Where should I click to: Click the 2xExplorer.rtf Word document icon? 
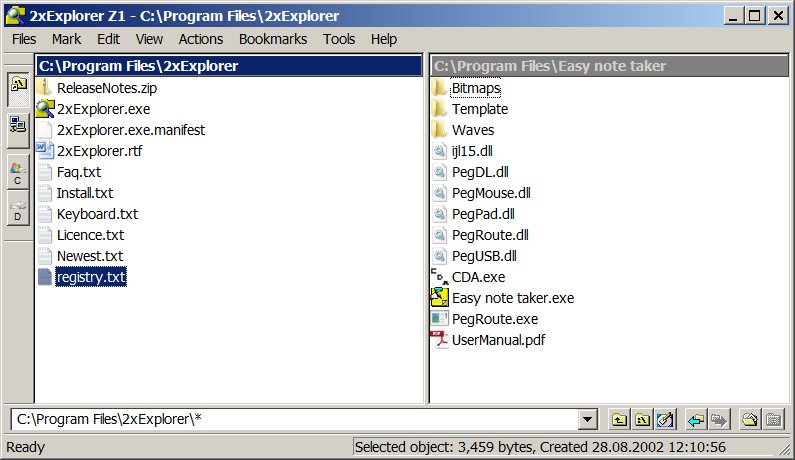45,151
